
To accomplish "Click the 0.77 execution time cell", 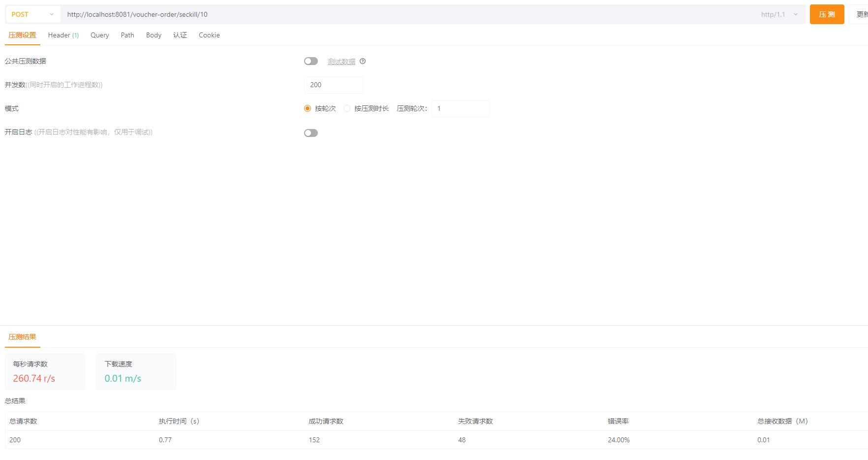I will coord(165,440).
